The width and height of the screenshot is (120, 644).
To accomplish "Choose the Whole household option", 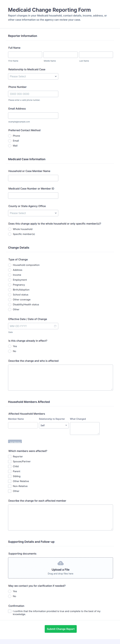I will coord(10,229).
